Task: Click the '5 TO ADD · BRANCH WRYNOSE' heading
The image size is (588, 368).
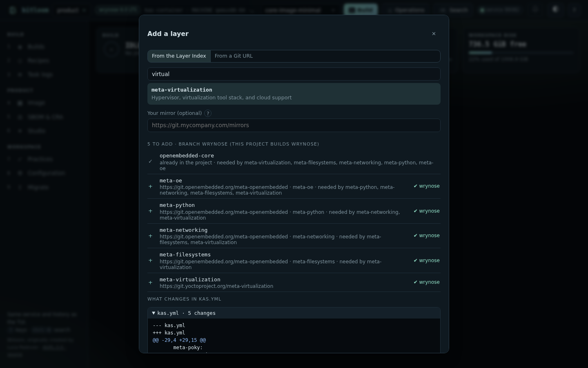Action: pyautogui.click(x=233, y=144)
